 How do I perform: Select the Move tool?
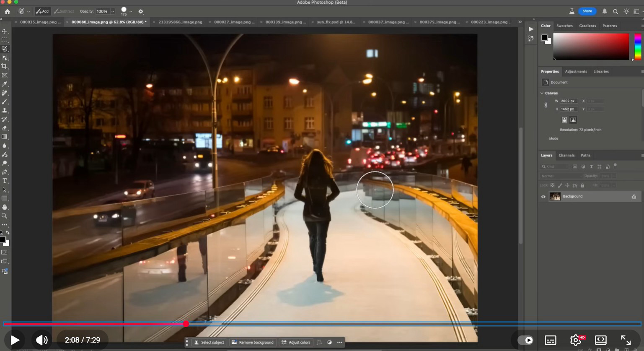(5, 31)
